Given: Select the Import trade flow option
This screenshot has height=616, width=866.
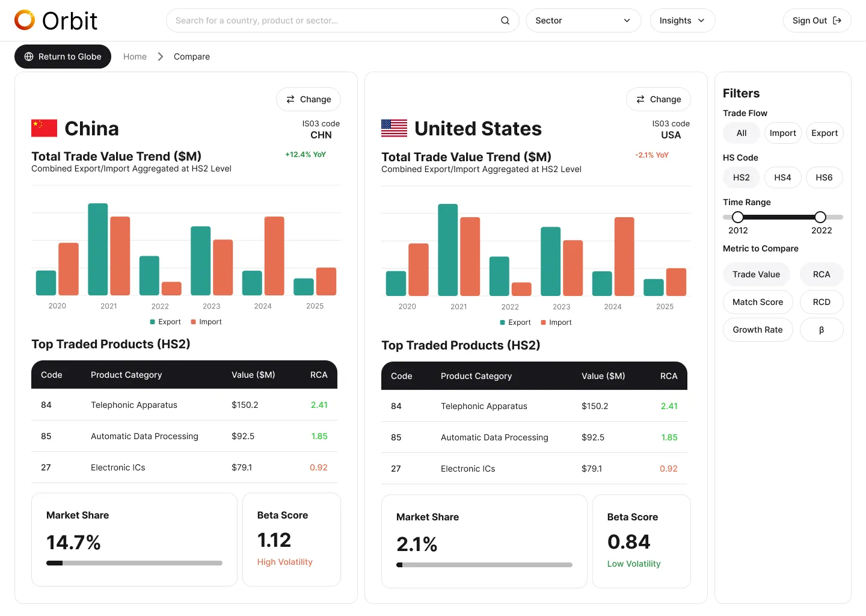Looking at the screenshot, I should tap(783, 133).
